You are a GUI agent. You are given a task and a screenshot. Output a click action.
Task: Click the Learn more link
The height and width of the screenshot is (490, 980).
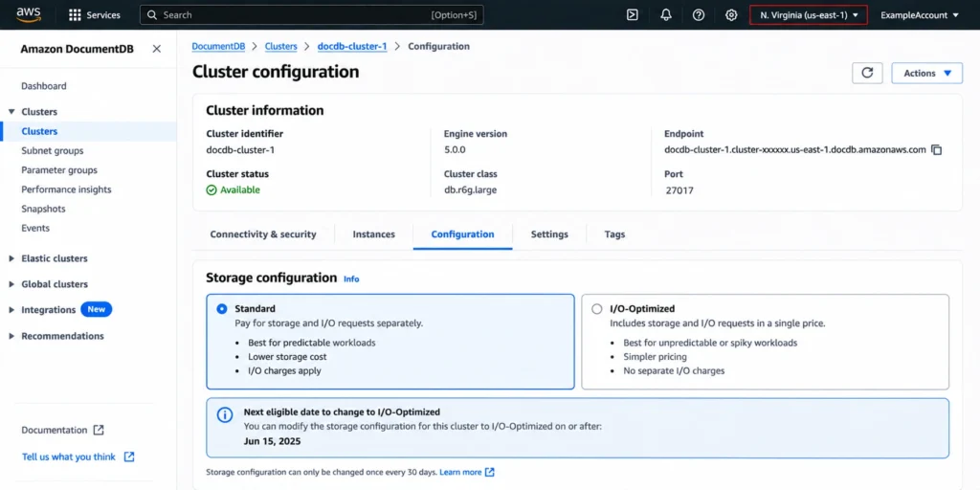pyautogui.click(x=460, y=472)
